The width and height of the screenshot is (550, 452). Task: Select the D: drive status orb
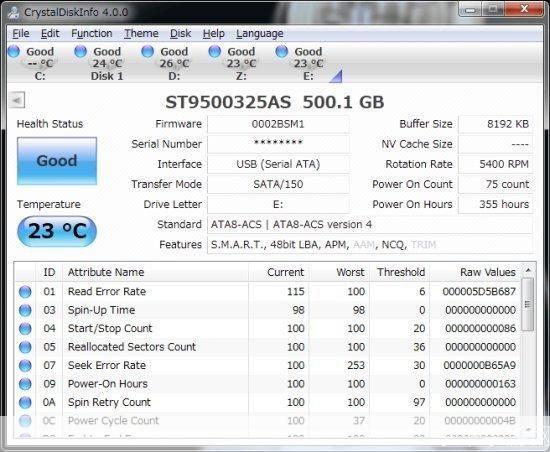(147, 52)
